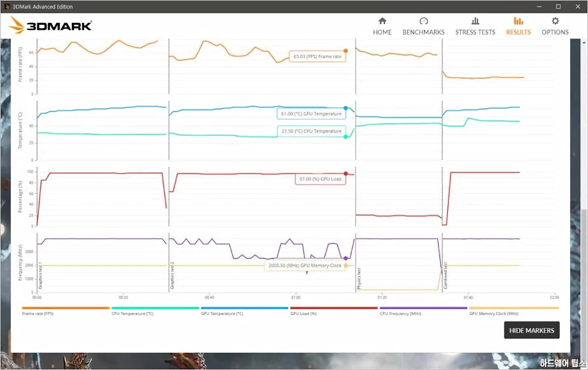588x370 pixels.
Task: Toggle the GPU Memory Clock (MHz) legend series
Action: click(514, 311)
